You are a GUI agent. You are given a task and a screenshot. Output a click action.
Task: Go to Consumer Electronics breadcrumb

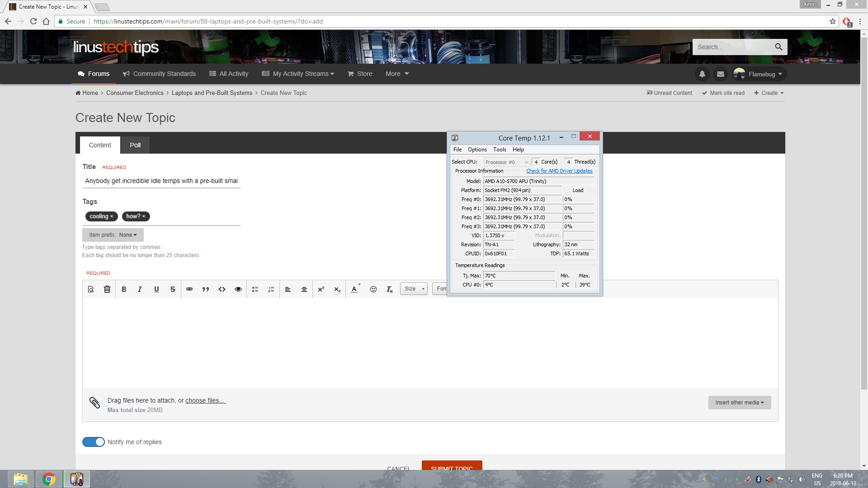tap(135, 93)
